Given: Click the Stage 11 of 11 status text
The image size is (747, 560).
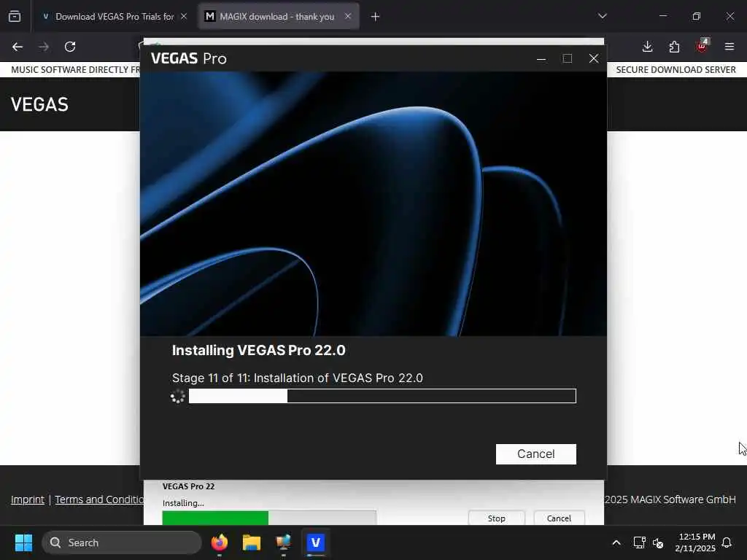Looking at the screenshot, I should (x=298, y=378).
